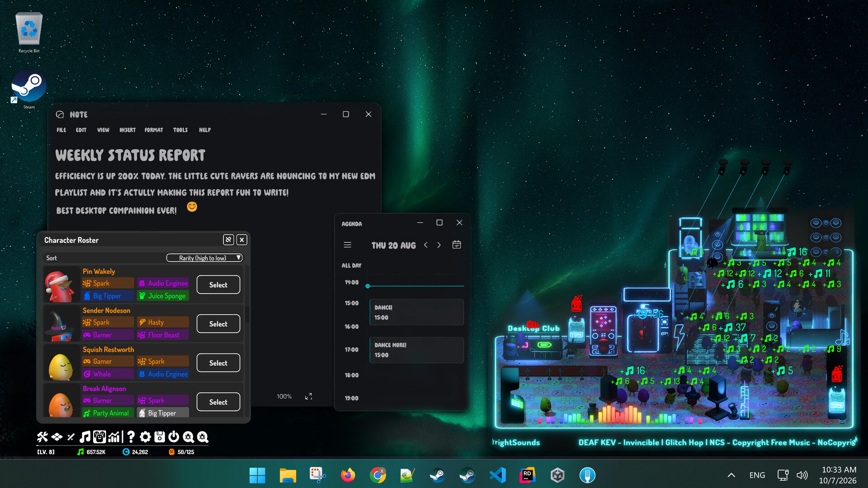Open Firefox from the taskbar
868x488 pixels.
pyautogui.click(x=348, y=475)
